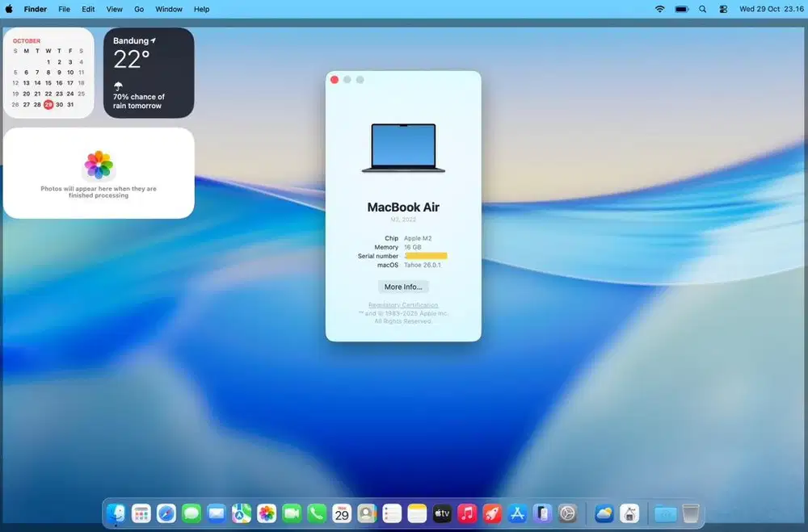This screenshot has height=532, width=808.
Task: Open the Finder Go menu
Action: point(139,9)
